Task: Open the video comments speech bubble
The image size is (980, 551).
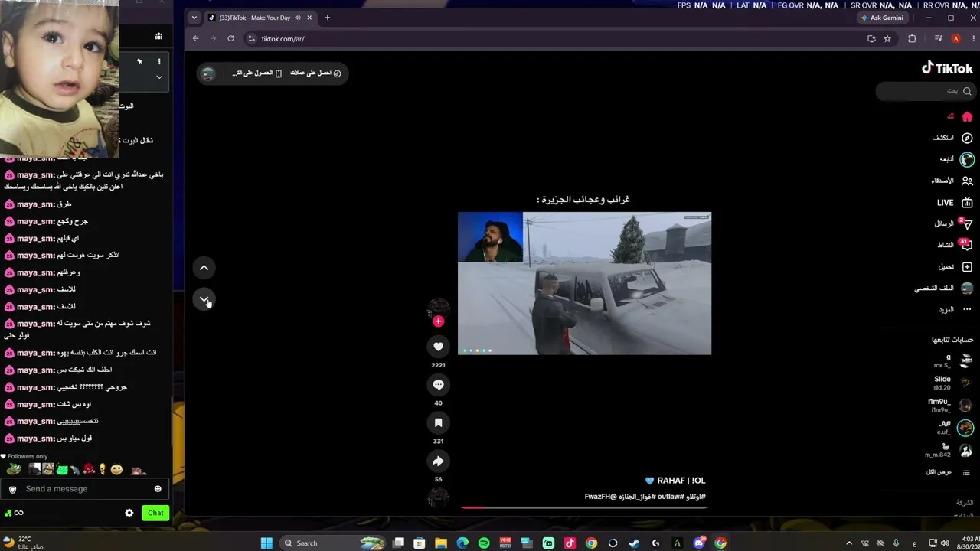Action: coord(438,385)
